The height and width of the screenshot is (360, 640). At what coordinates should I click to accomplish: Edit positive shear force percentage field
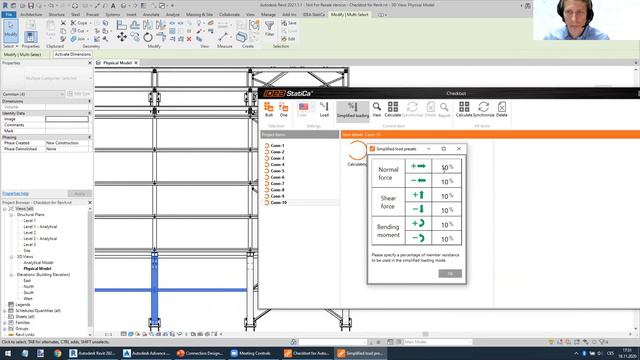[x=447, y=196]
